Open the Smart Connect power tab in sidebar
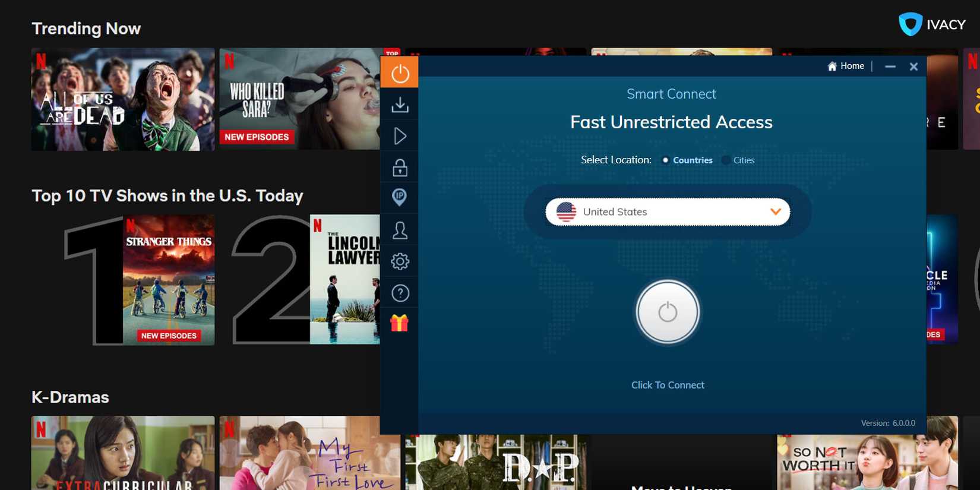 click(399, 72)
